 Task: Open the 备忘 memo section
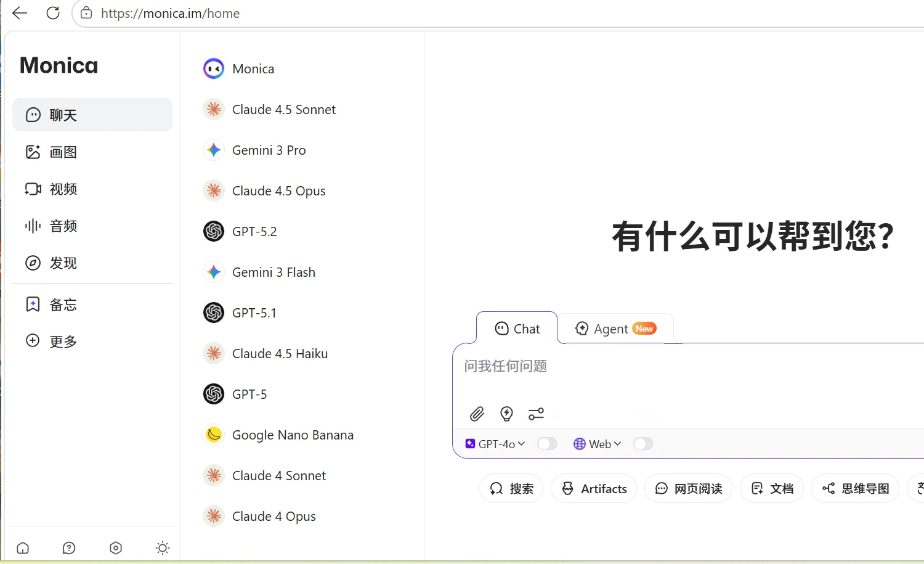(92, 304)
